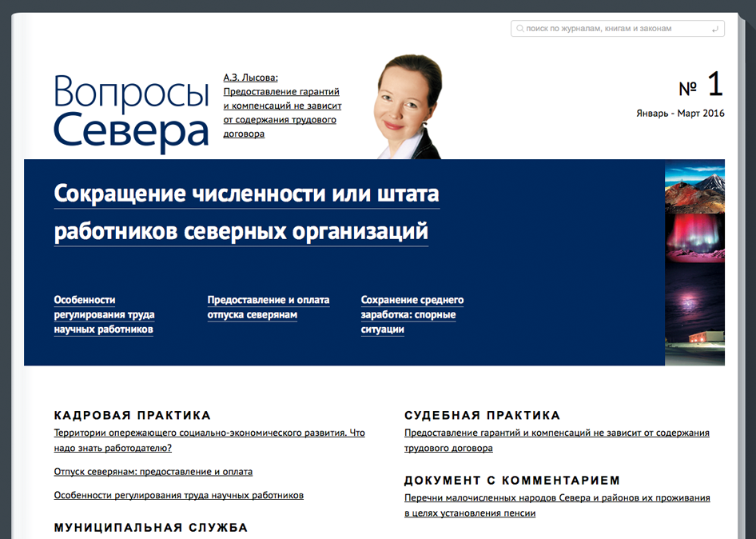Open banner link Особенности регулирования труда научных работников
Screen dimensions: 756x539
pos(104,314)
